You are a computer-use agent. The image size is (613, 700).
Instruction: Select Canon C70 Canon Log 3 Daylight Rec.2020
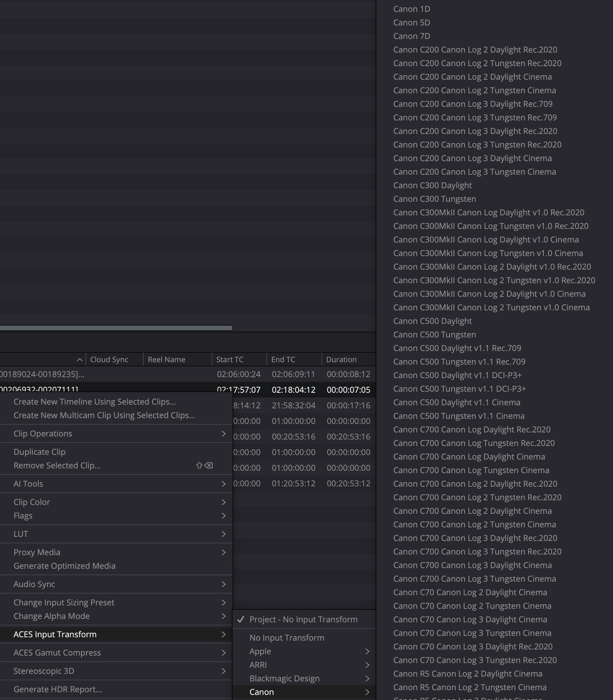(x=473, y=647)
